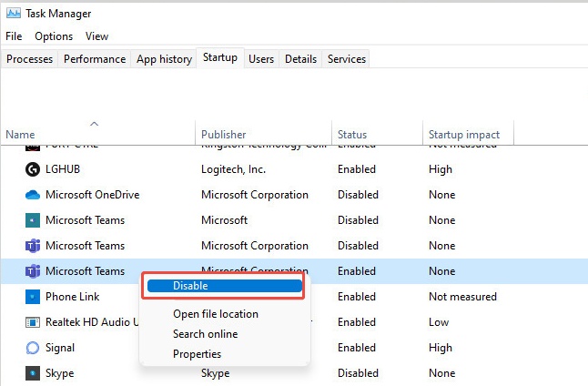Viewport: 588px width, 386px height.
Task: Select the LGHUB name text
Action: (63, 169)
